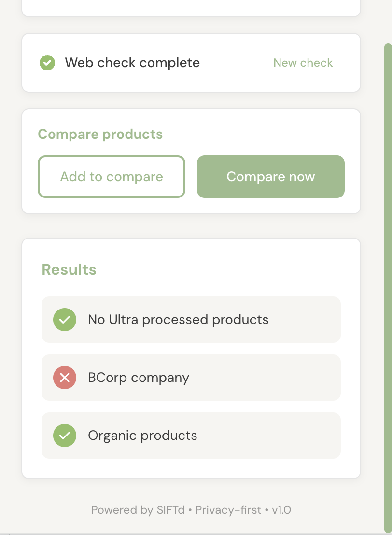Click the green check icon for Organic products
The width and height of the screenshot is (392, 535).
coord(65,436)
